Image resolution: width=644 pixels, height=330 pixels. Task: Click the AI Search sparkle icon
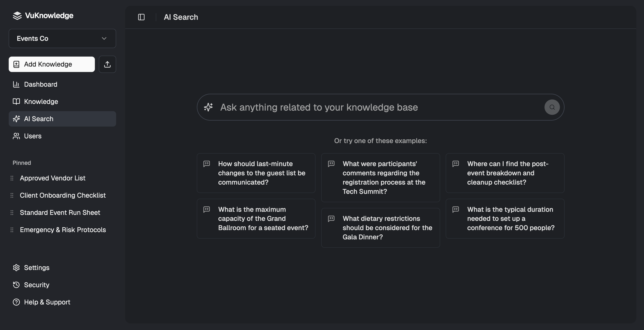click(x=16, y=119)
